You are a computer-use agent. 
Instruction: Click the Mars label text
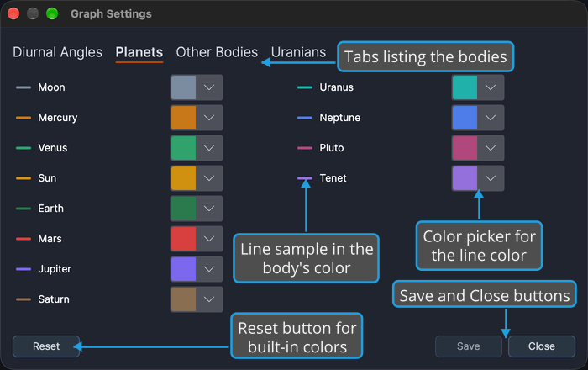[x=50, y=239]
